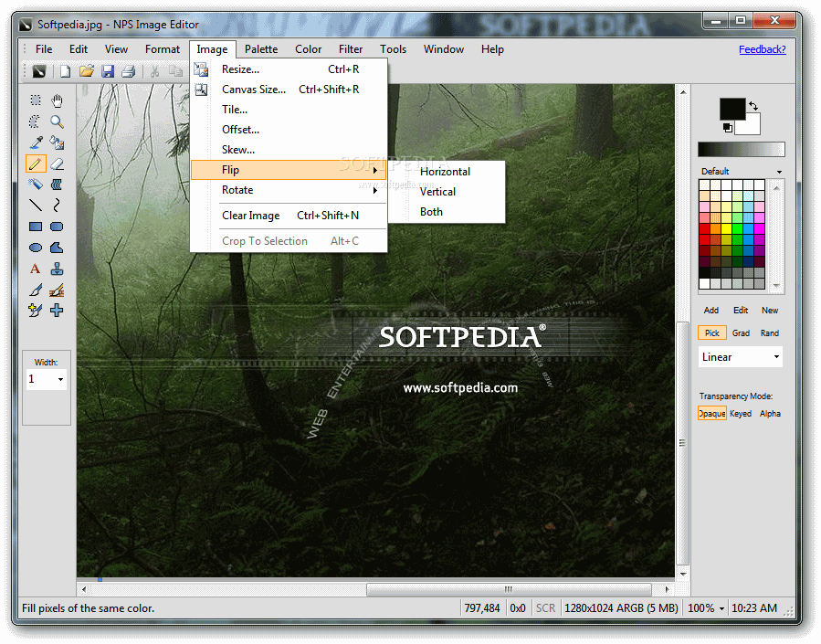Enable Keyed transparency mode

tap(741, 413)
